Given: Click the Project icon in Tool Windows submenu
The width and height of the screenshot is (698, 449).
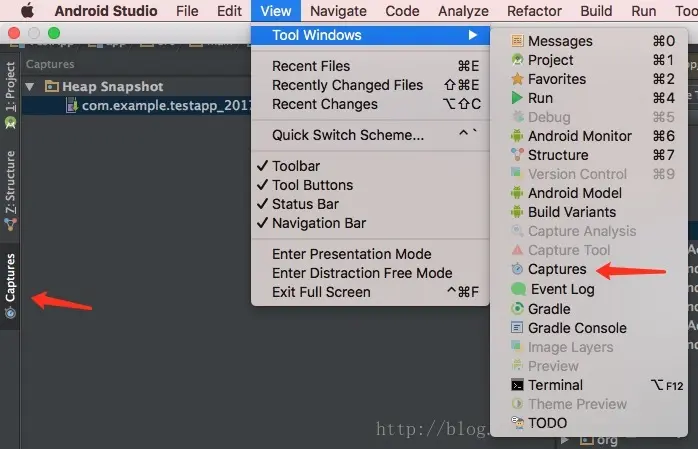Looking at the screenshot, I should 517,60.
